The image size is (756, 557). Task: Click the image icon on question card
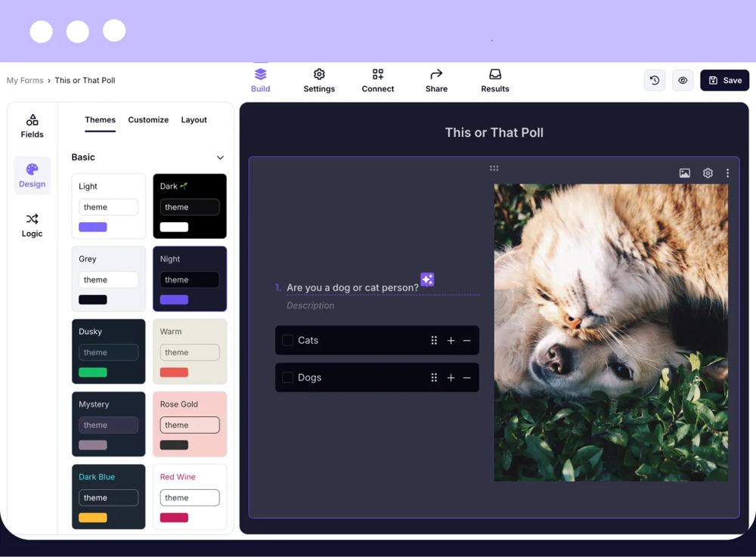(x=684, y=173)
